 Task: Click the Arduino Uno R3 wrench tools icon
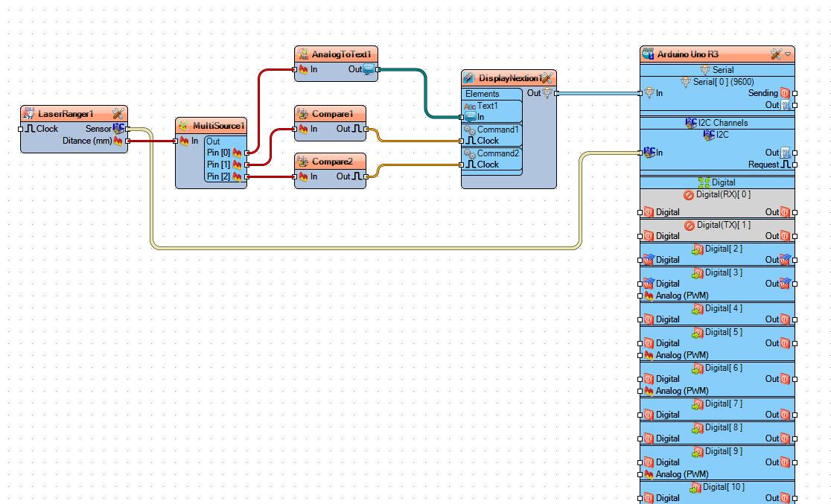click(x=777, y=54)
